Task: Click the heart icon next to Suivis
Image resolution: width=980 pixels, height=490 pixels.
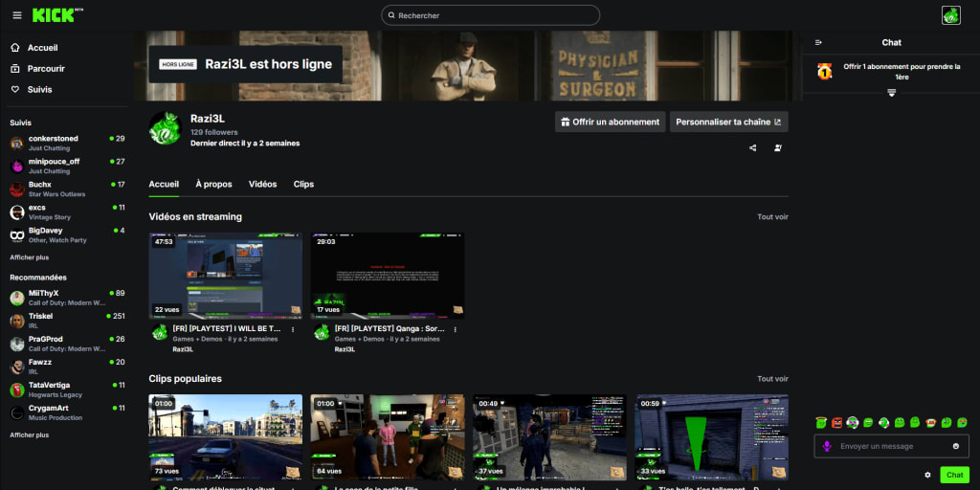Action: 15,89
